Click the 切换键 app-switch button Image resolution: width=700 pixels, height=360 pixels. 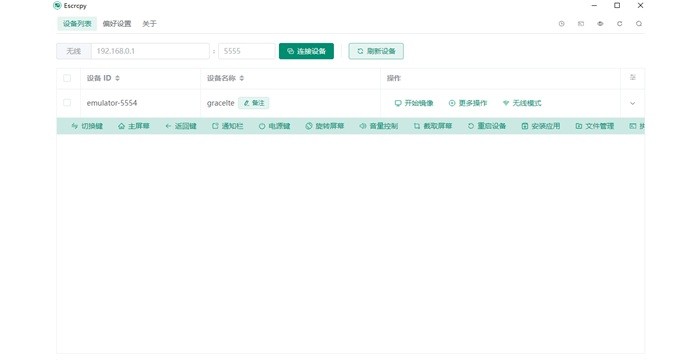tap(87, 126)
